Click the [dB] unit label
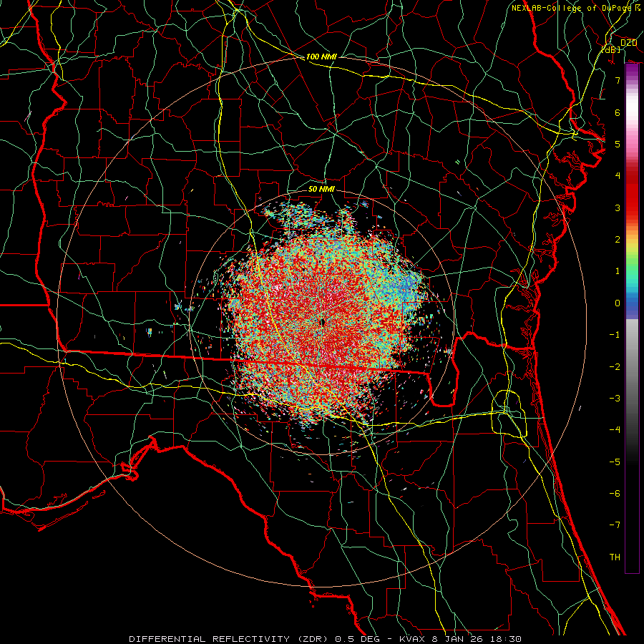 pyautogui.click(x=610, y=50)
